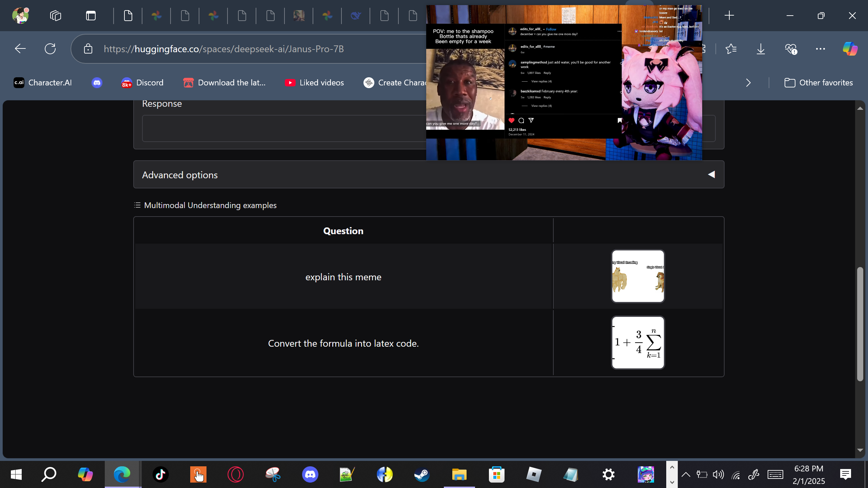This screenshot has width=868, height=488.
Task: Open the Downloads icon in toolbar
Action: pos(761,49)
